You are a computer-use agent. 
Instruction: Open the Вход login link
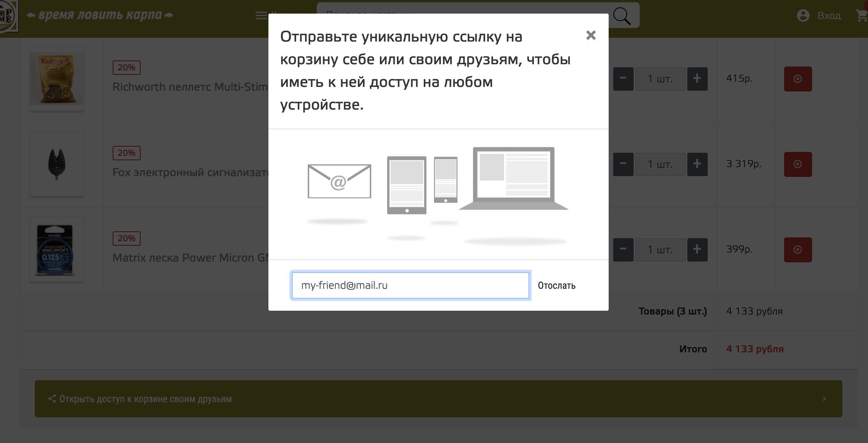[x=829, y=15]
